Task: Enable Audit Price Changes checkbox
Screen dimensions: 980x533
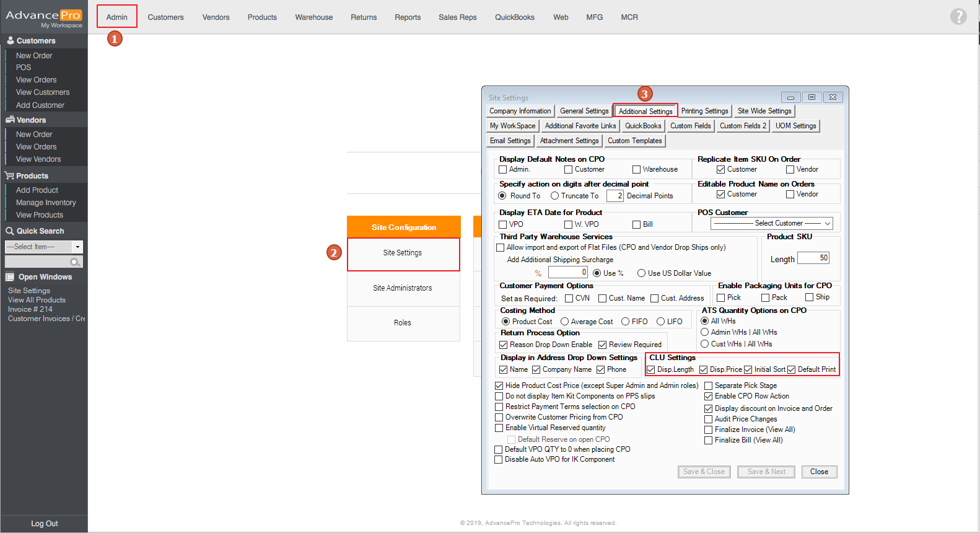Action: [708, 419]
